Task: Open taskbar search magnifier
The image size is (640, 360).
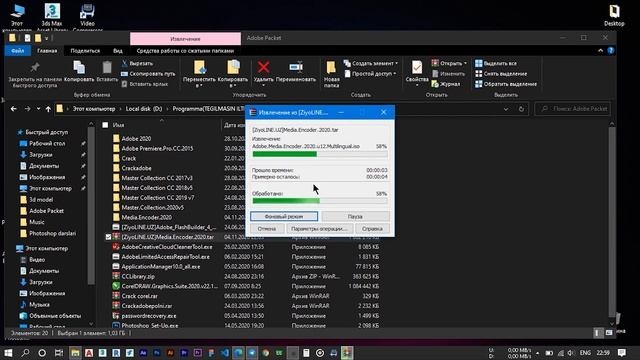Action: pos(25,353)
